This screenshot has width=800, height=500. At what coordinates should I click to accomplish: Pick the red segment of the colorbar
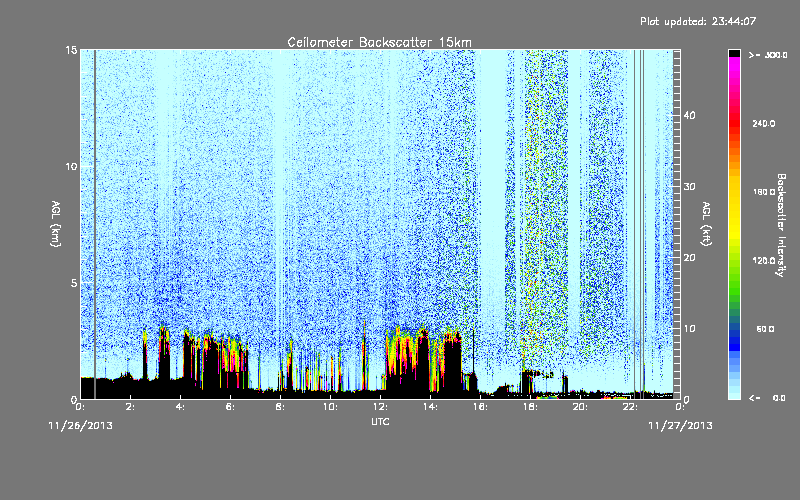click(x=734, y=122)
